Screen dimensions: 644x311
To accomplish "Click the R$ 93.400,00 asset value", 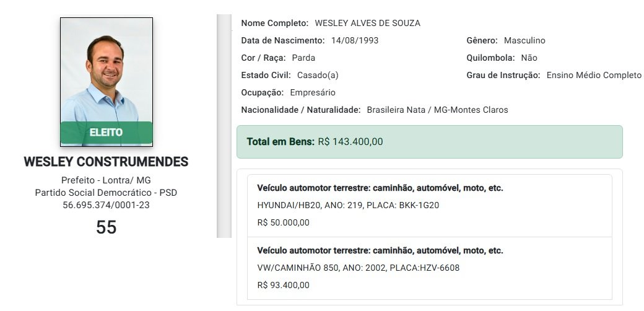I will coord(283,286).
